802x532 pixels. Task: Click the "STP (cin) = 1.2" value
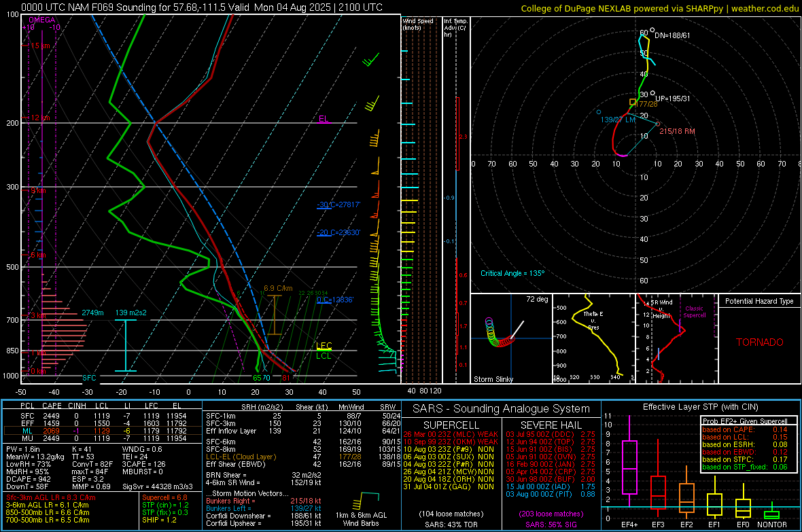coord(165,505)
